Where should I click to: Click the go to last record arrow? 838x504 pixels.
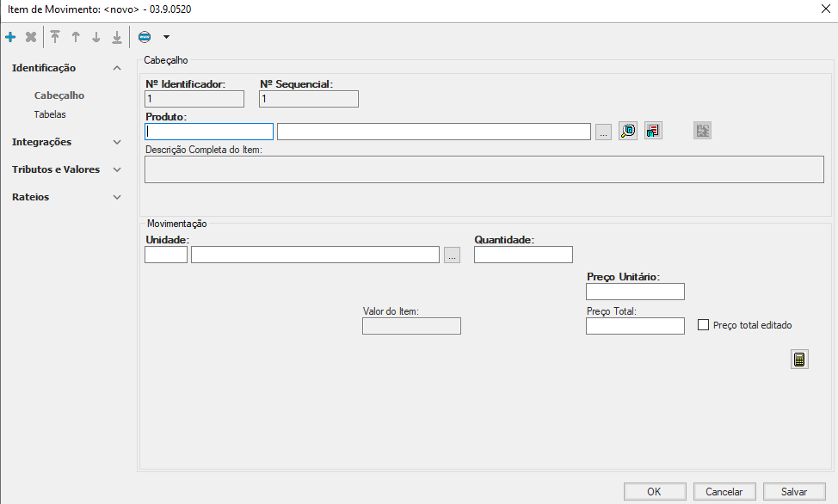(x=117, y=37)
